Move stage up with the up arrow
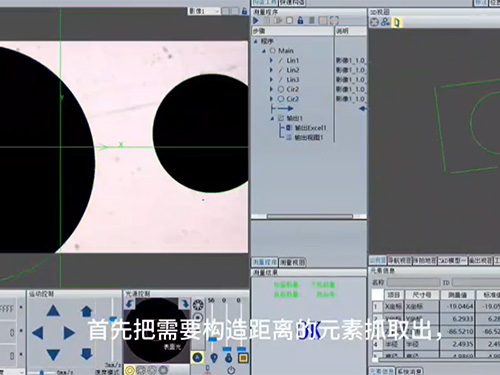 [x=53, y=311]
